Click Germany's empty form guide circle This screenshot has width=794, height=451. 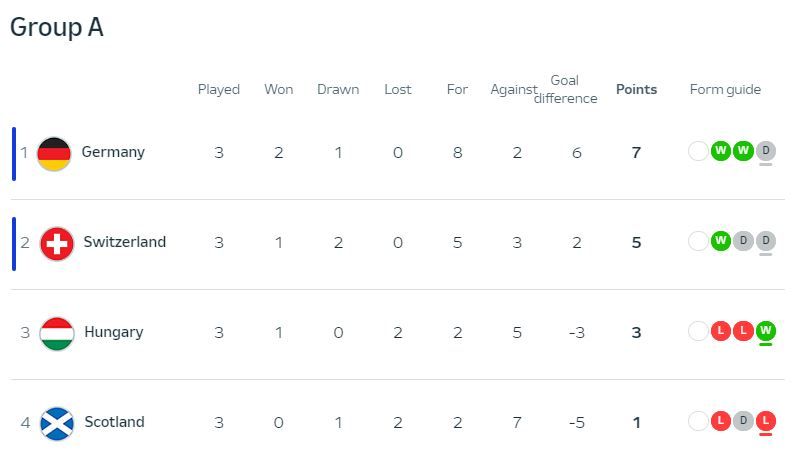(698, 152)
